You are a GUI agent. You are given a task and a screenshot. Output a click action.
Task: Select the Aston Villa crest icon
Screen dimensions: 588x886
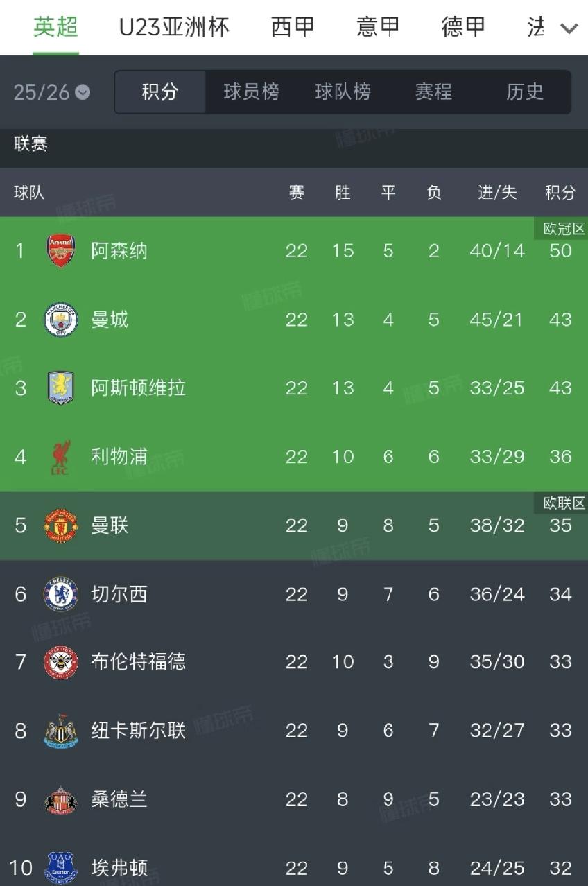pyautogui.click(x=61, y=388)
